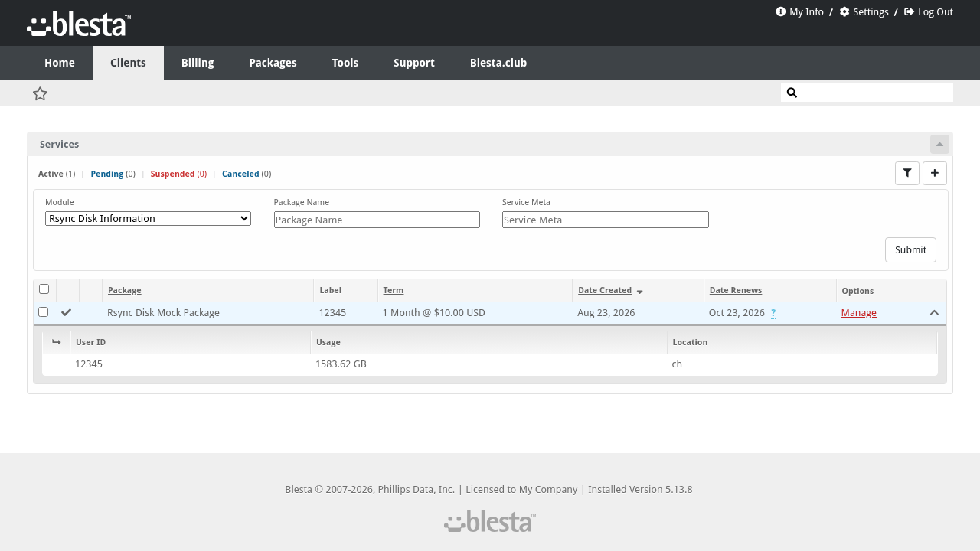The height and width of the screenshot is (551, 980).
Task: Open the Billing menu
Action: (x=198, y=63)
